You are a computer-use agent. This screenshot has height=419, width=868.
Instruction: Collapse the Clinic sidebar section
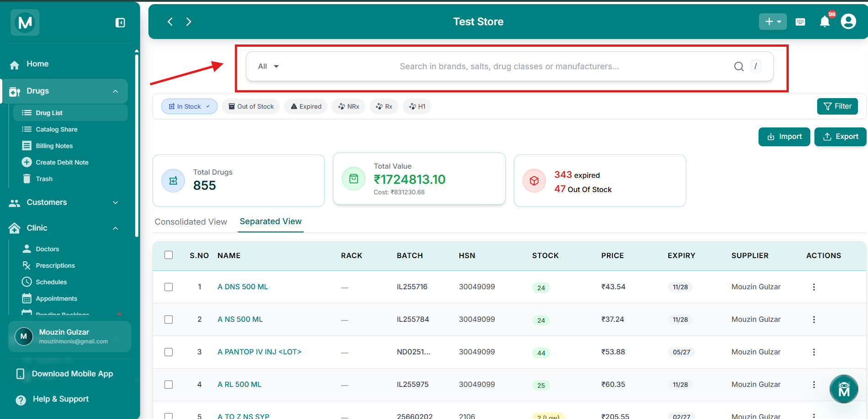115,228
